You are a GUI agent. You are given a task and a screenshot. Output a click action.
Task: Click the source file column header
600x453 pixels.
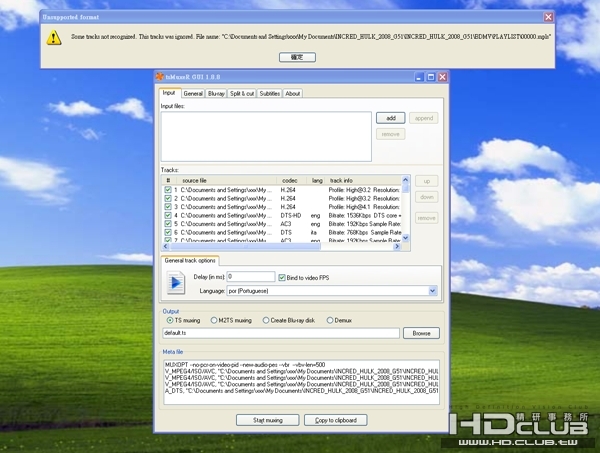(x=227, y=180)
